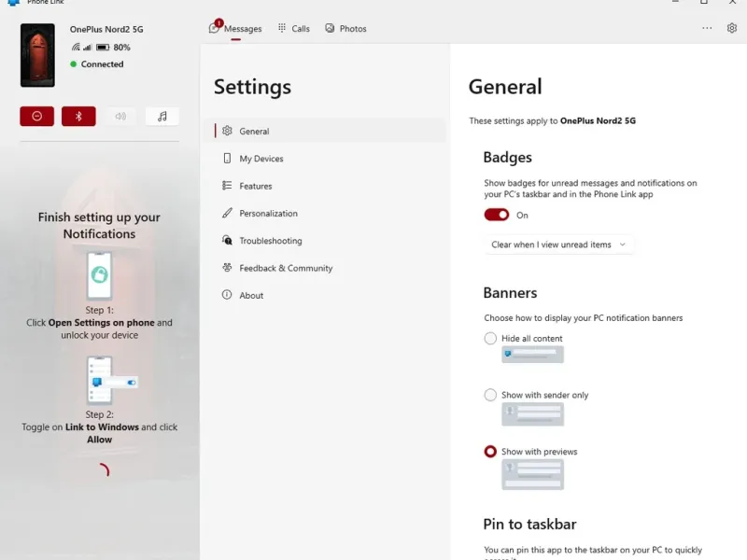
Task: Click the Photos picture icon
Action: (330, 28)
